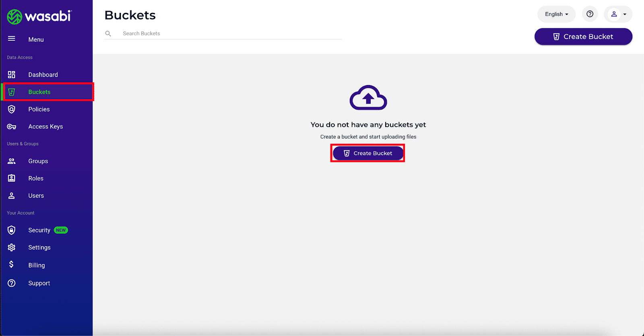This screenshot has width=644, height=336.
Task: Click "You do not have any buckets yet"
Action: [x=368, y=125]
